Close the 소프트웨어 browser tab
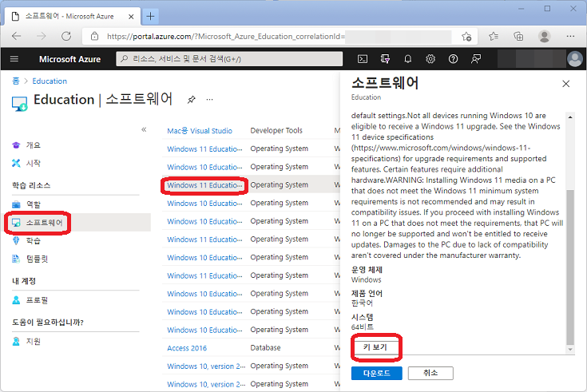 (131, 17)
